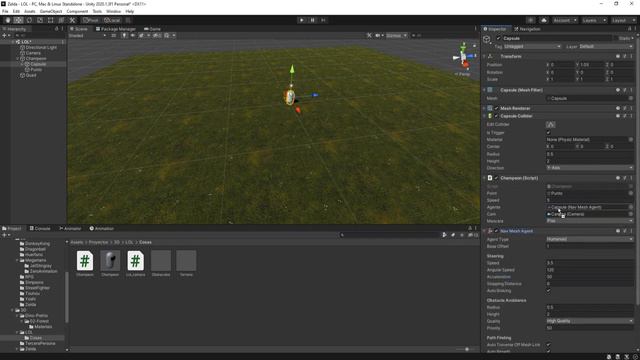640x360 pixels.
Task: Click the Pause button
Action: [312, 20]
